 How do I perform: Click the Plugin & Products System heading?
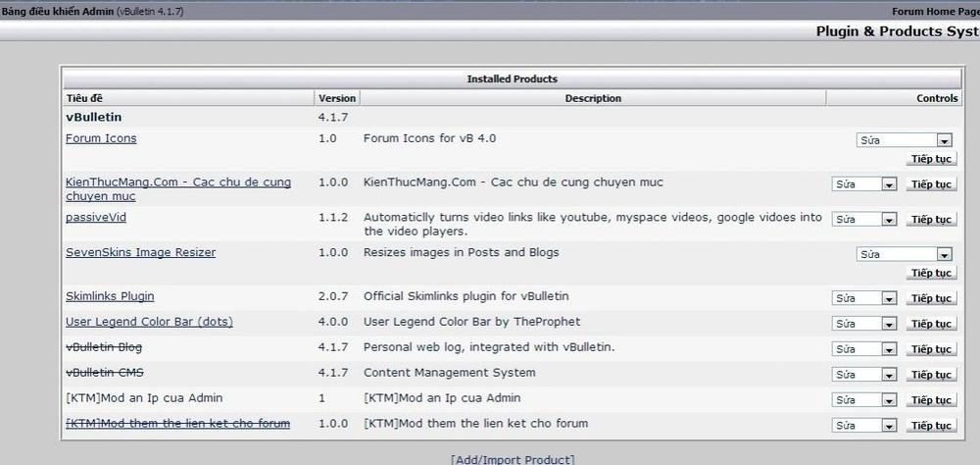898,31
